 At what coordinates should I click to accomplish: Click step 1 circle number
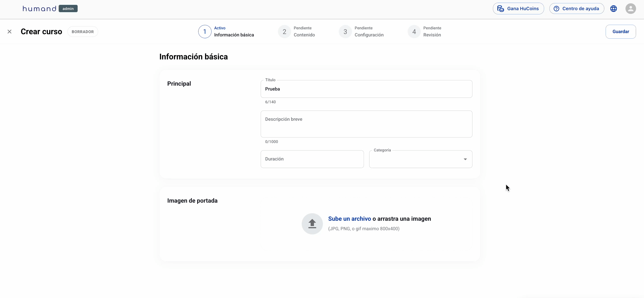click(x=204, y=32)
